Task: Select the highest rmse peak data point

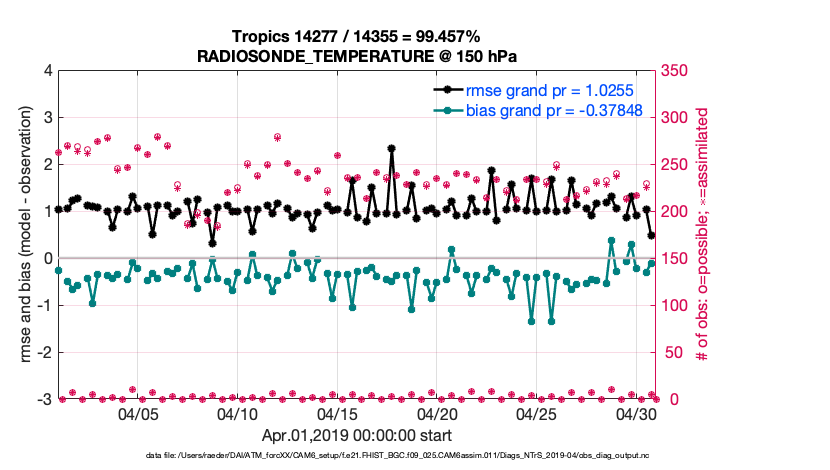Action: tap(391, 147)
